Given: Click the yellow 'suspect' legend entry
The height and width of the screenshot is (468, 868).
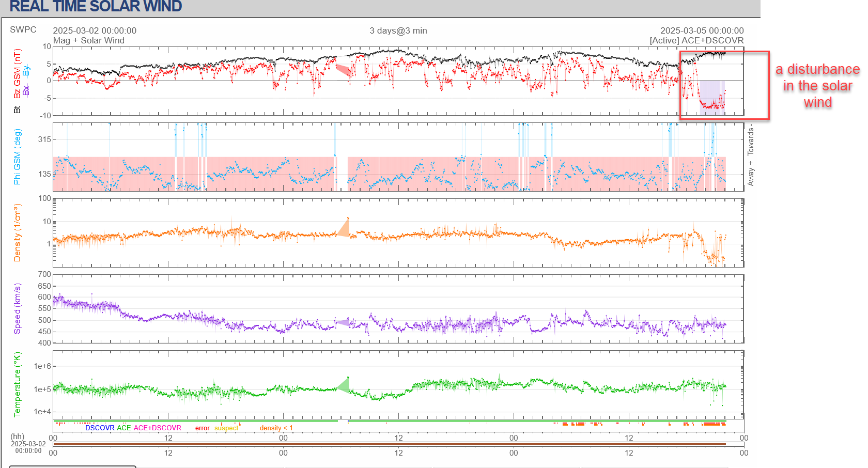Looking at the screenshot, I should pos(227,428).
